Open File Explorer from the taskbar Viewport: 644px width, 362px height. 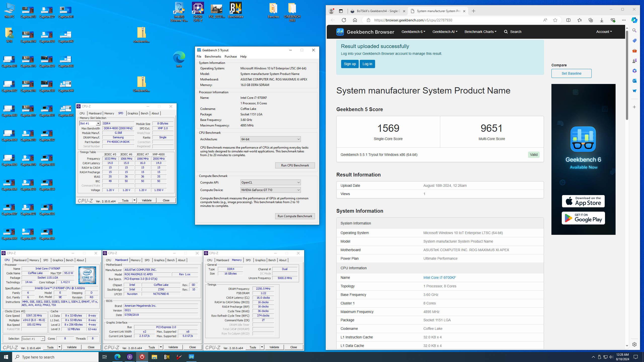[154, 357]
